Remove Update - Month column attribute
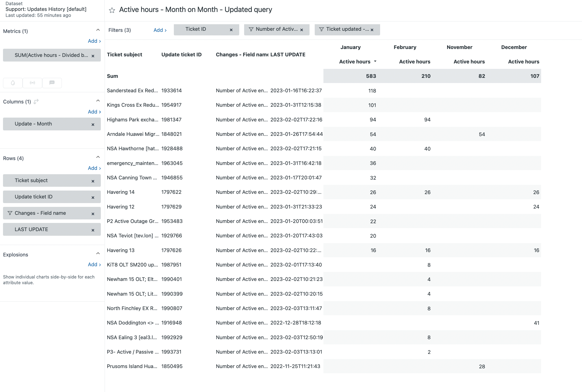Viewport: 582px width, 392px height. 93,124
